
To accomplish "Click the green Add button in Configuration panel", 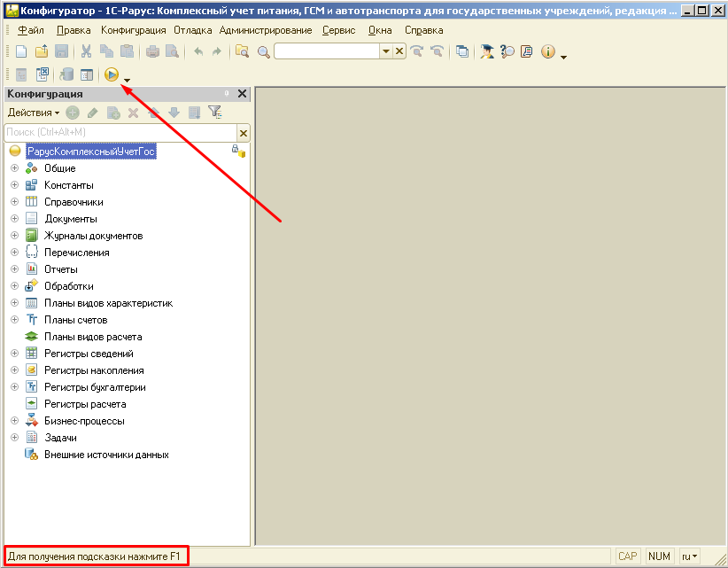I will coord(73,113).
